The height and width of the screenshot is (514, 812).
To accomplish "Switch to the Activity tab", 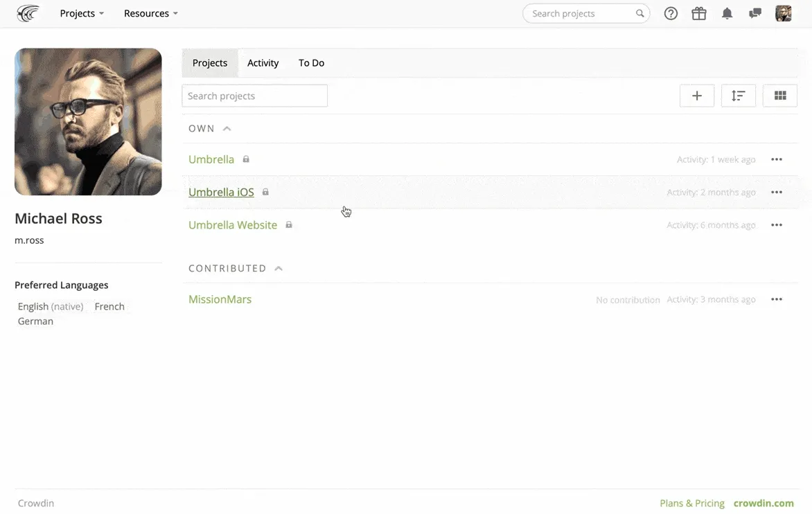I will pyautogui.click(x=263, y=63).
